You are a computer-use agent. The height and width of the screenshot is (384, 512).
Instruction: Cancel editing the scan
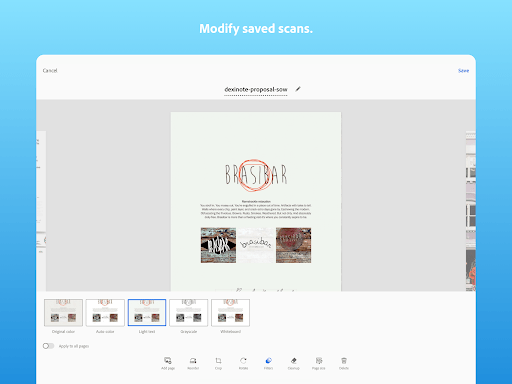[x=50, y=71]
